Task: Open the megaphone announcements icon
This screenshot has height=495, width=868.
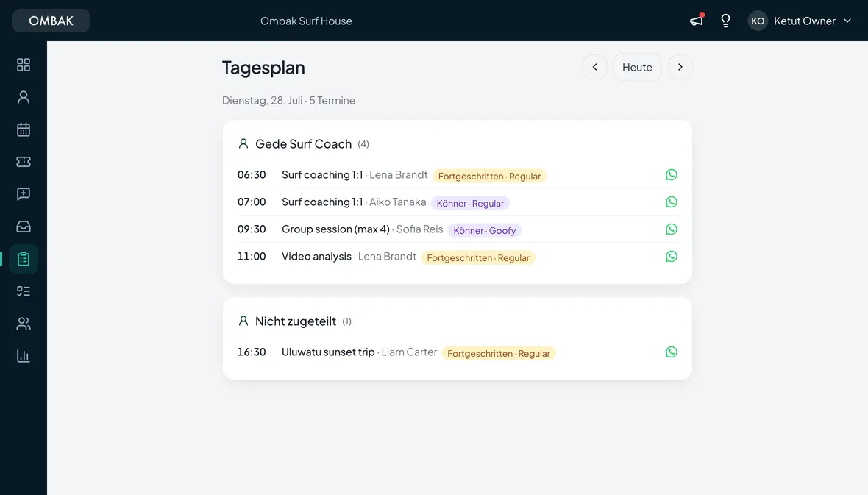Action: tap(697, 21)
